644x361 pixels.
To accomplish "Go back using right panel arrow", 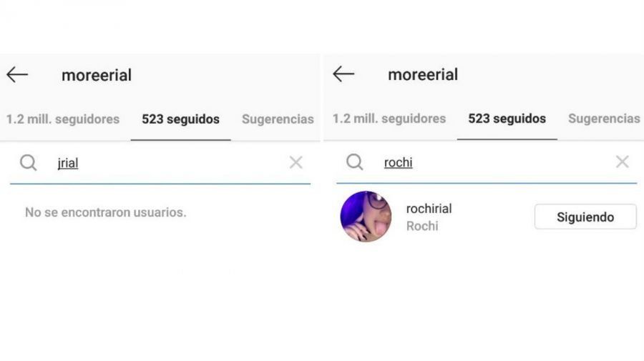I will coord(343,74).
